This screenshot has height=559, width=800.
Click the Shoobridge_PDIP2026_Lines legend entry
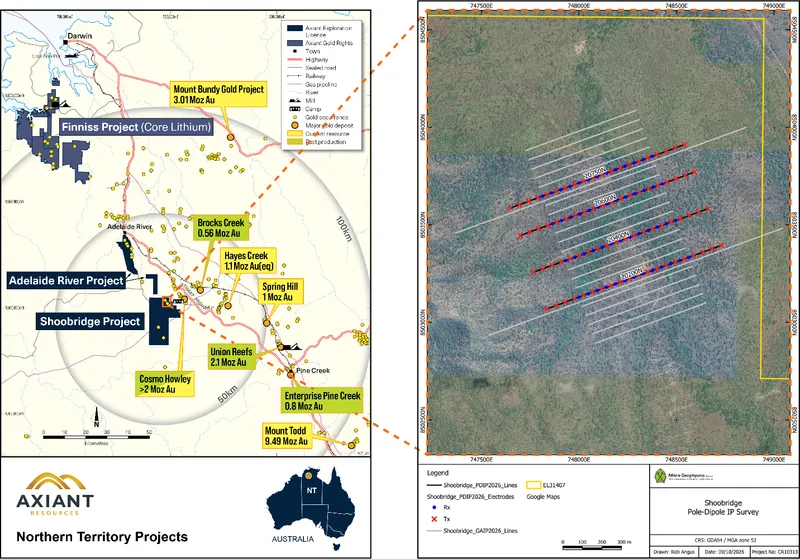pos(472,486)
